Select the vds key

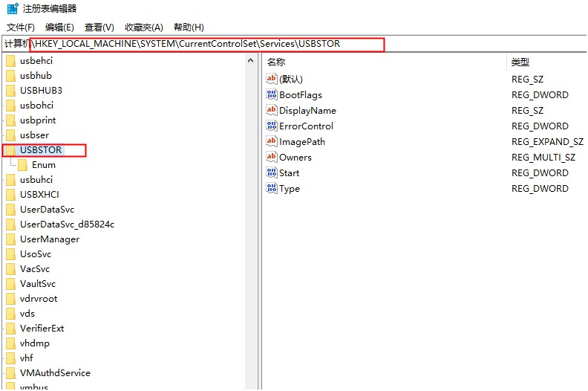(27, 314)
